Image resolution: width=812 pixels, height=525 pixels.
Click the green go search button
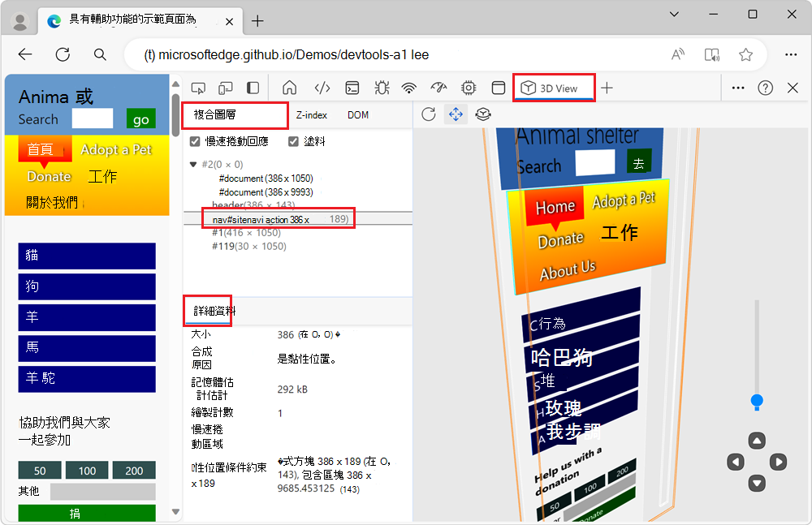(140, 118)
